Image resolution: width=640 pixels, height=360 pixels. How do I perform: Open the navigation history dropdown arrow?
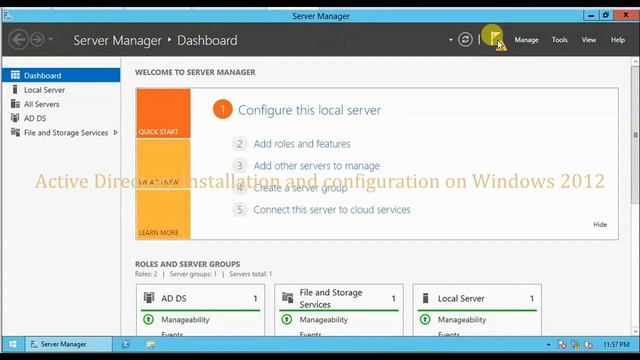pyautogui.click(x=51, y=40)
